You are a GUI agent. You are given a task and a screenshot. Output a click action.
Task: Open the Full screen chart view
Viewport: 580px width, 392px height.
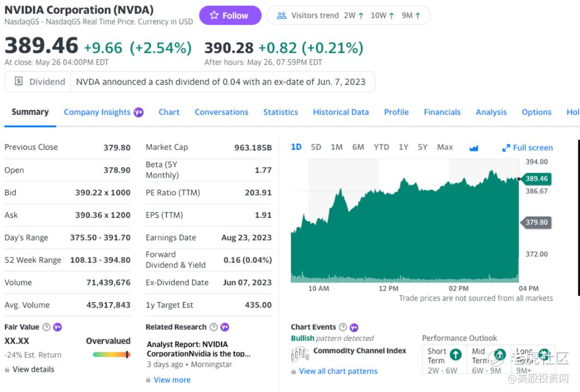coord(527,148)
